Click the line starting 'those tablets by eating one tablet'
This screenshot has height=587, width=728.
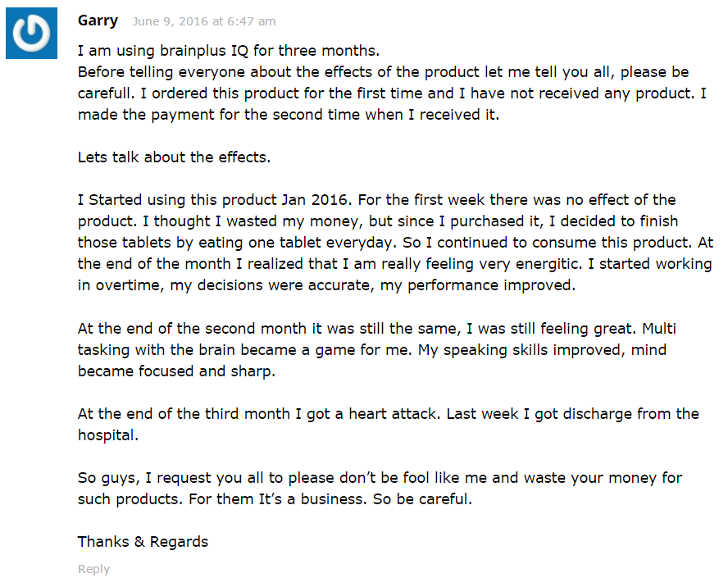396,243
